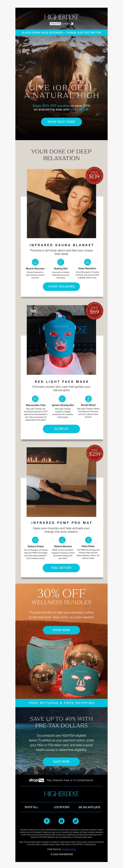Click the Boosts Mood icon
This screenshot has width=123, height=868.
point(88,399)
